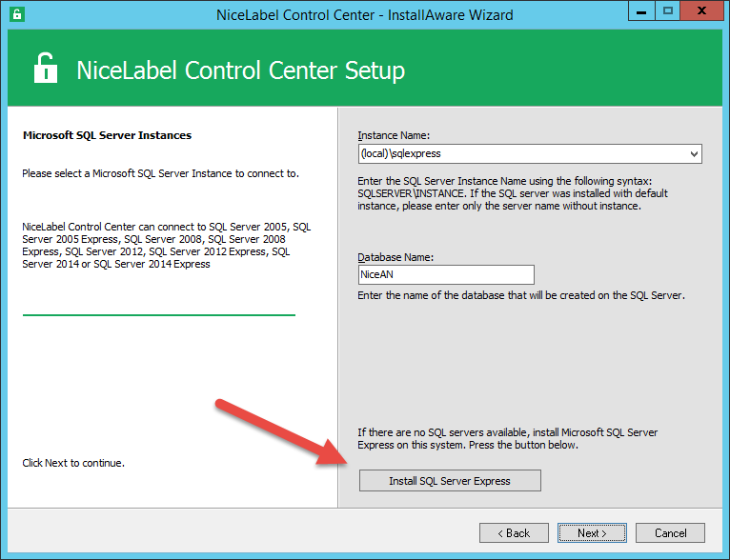Screen dimensions: 730x560
Task: Go back with the Back button
Action: [x=514, y=533]
